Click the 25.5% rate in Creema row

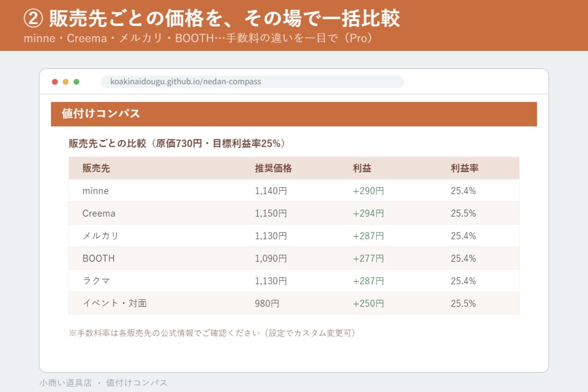click(463, 214)
